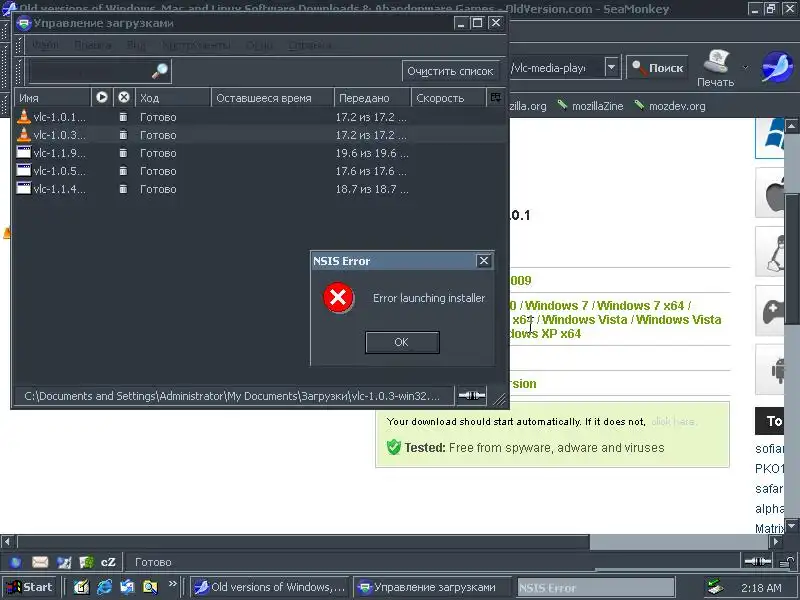Viewport: 800px width, 600px height.
Task: Expand the quick launch overflow chevron
Action: [172, 584]
